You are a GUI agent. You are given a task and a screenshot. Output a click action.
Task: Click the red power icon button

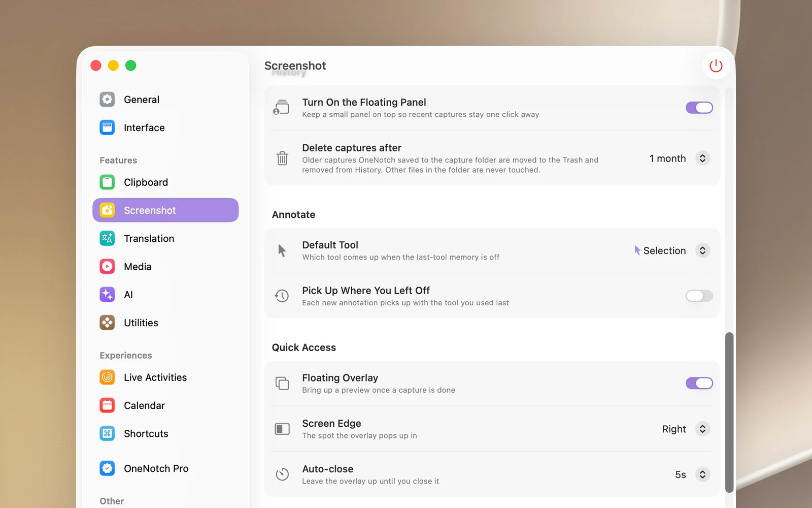716,66
